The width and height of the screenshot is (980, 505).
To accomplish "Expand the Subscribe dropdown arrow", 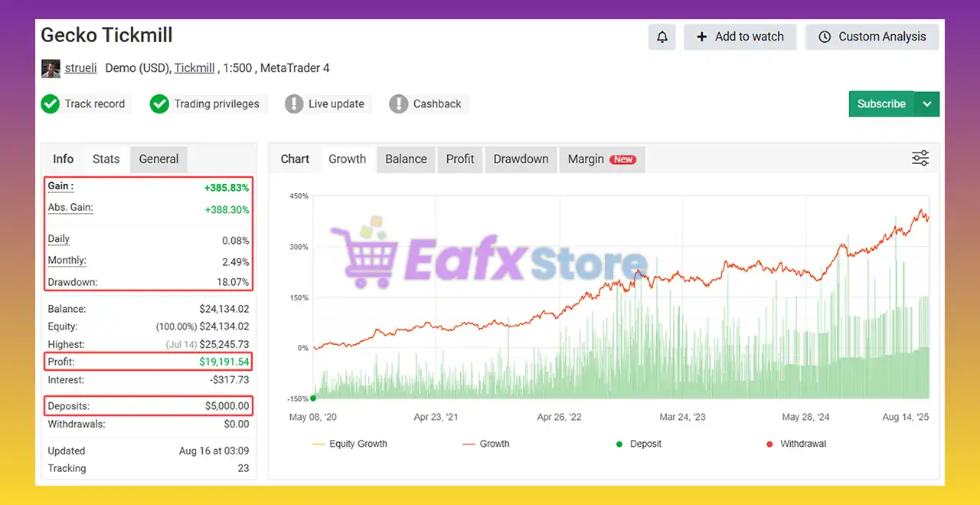I will [927, 103].
